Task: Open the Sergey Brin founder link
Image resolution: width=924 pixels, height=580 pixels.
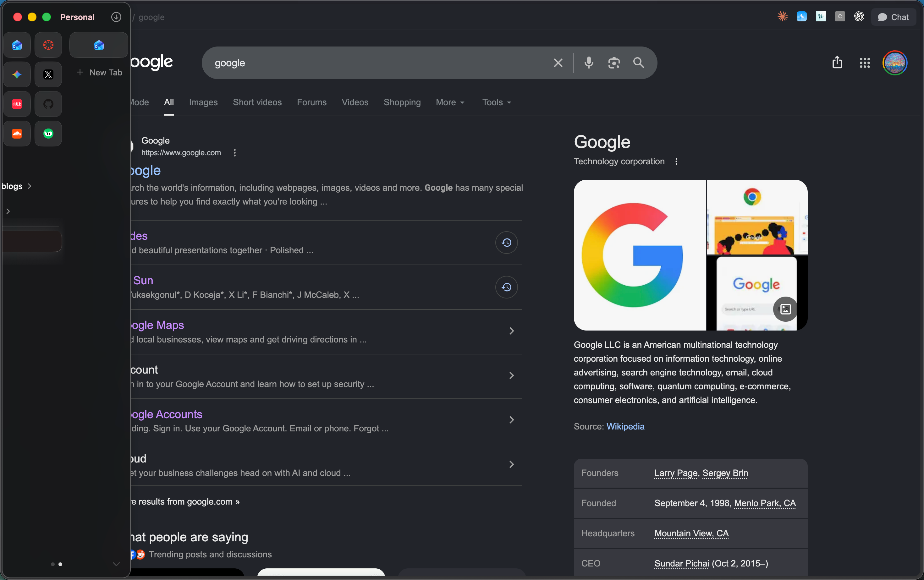Action: 725,473
